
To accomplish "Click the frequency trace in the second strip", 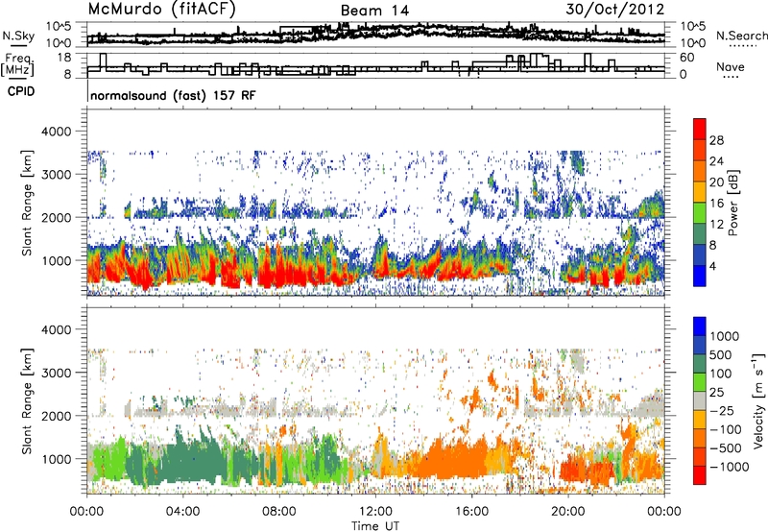I will pyautogui.click(x=375, y=65).
